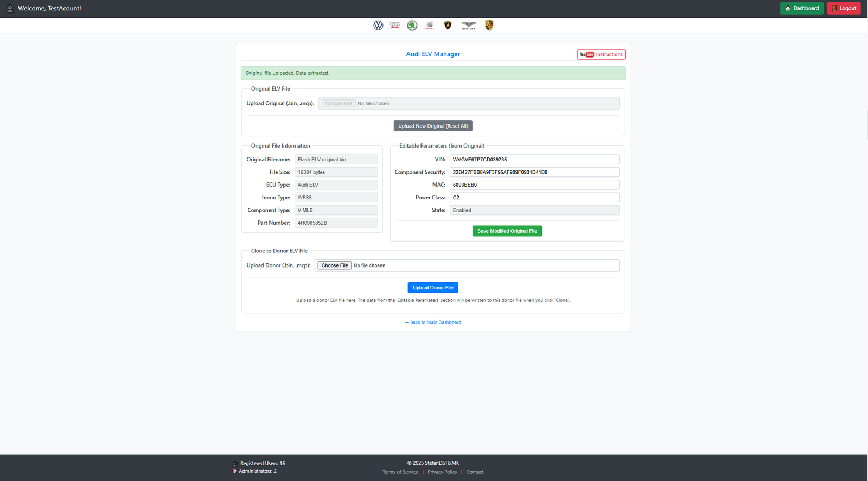Click the 'Component Security:' label
868x481 pixels.
420,172
